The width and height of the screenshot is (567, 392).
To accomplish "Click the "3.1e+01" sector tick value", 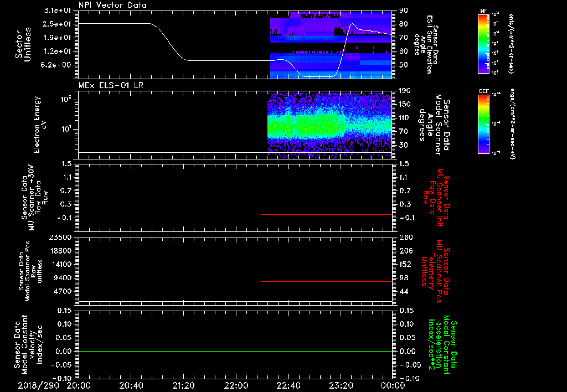I will pos(58,11).
